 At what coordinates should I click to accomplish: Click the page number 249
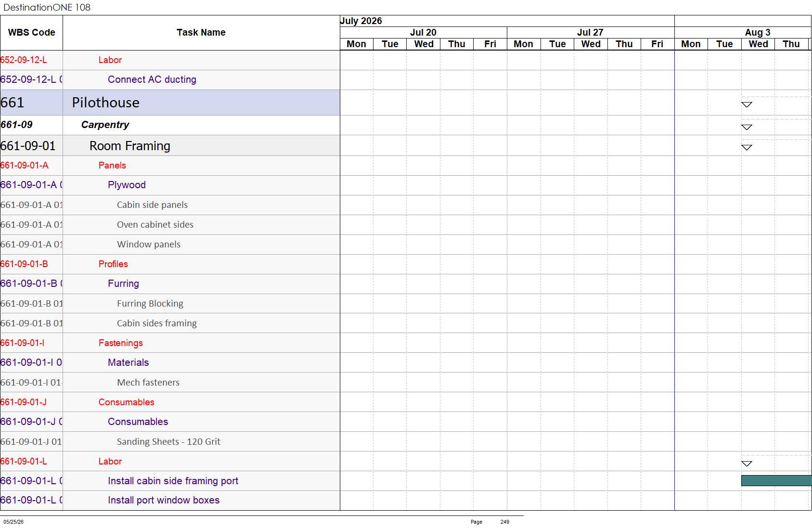[x=504, y=522]
